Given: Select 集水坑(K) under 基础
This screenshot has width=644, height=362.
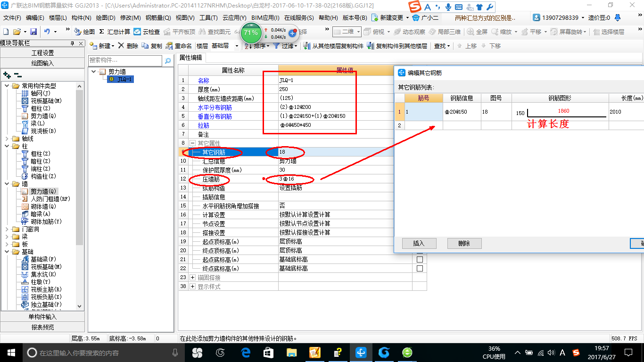Looking at the screenshot, I should click(39, 274).
